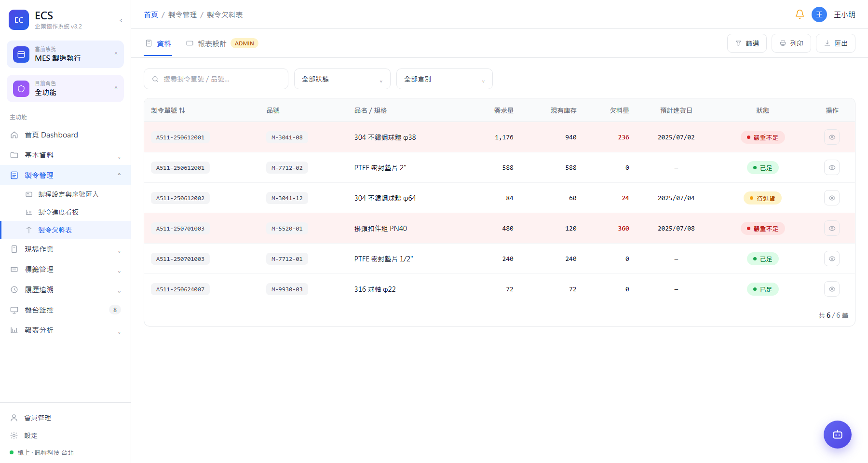The height and width of the screenshot is (463, 868).
Task: Expand the 報表分析 menu
Action: coord(65,330)
